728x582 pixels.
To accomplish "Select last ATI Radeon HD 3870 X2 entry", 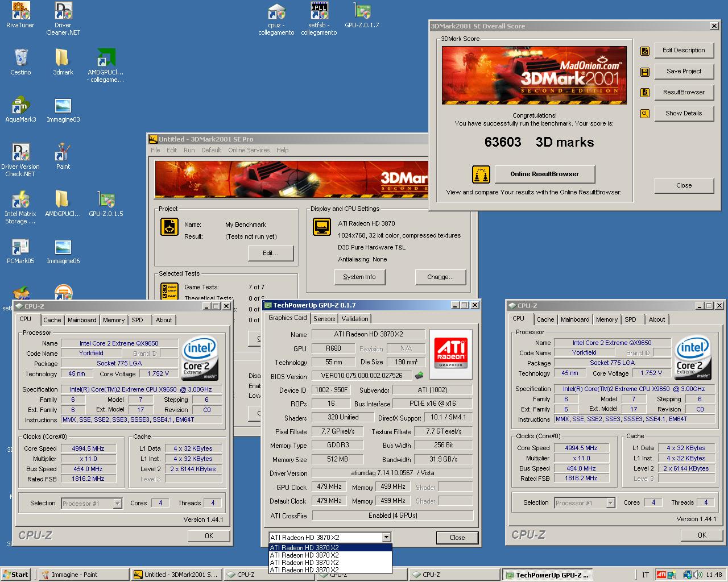I will pyautogui.click(x=330, y=570).
